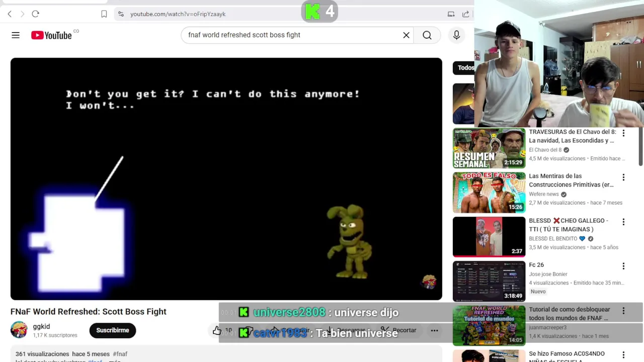Click the #fnaf hashtag link
The height and width of the screenshot is (362, 644).
(120, 354)
